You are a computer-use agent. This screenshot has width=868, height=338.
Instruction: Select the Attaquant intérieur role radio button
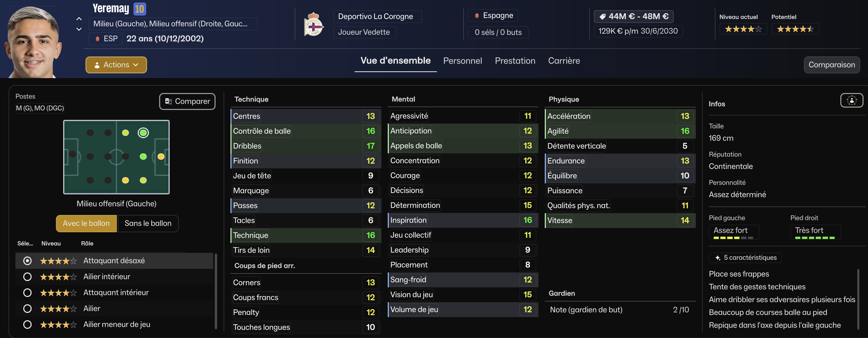[x=27, y=293]
